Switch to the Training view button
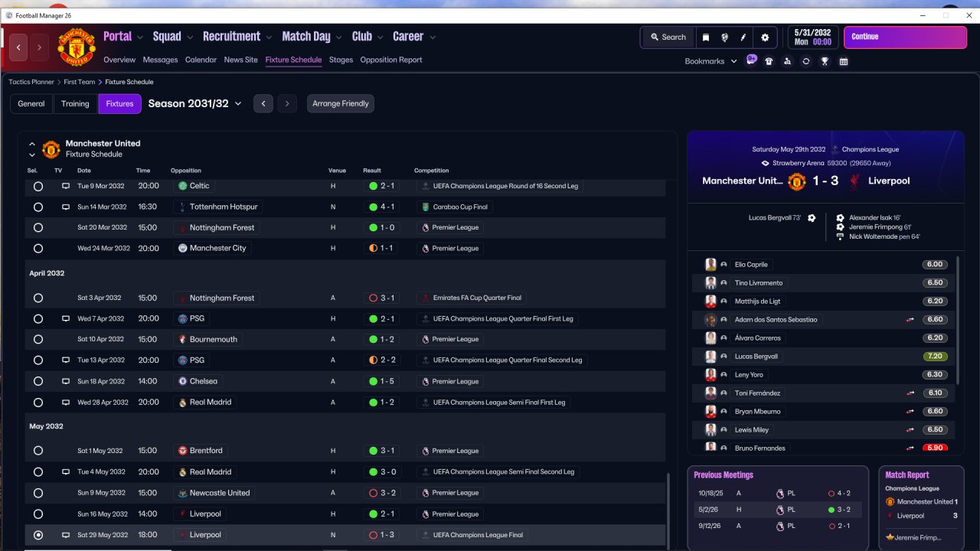980x551 pixels. coord(75,103)
